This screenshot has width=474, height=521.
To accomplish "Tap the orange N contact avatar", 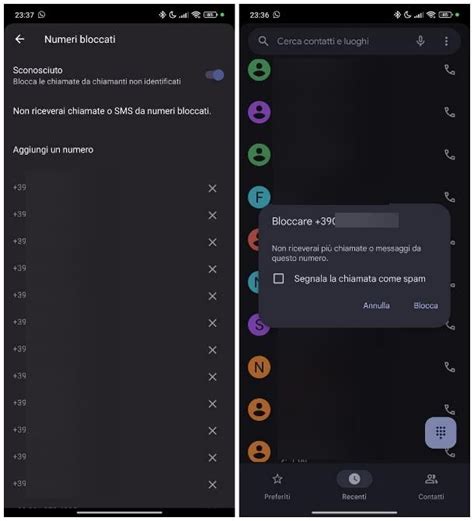I will pos(259,367).
